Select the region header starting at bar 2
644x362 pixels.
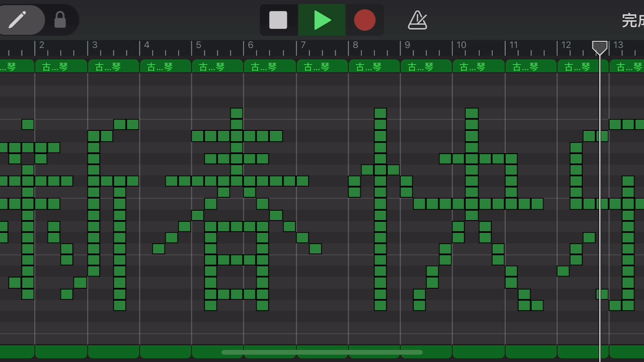(61, 66)
